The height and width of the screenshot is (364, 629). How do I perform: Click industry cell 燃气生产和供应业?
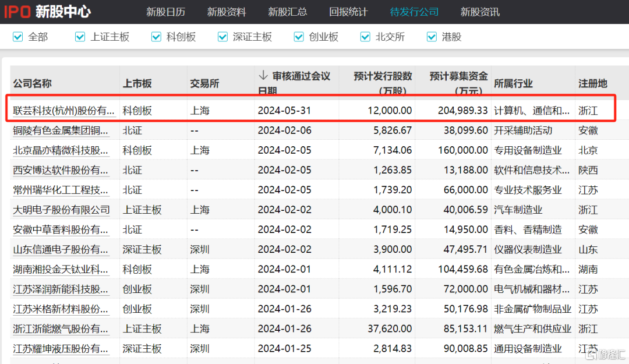533,329
